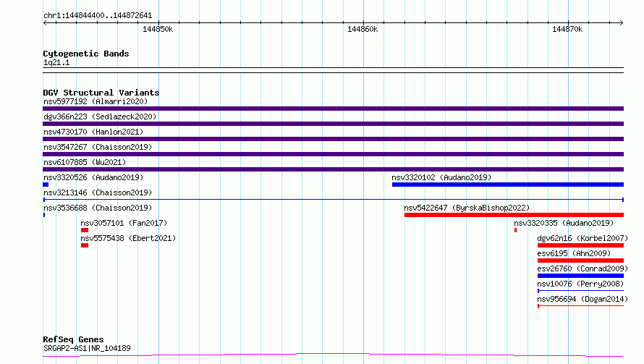Select the thin blue line under nsv3213146

[x=334, y=200]
